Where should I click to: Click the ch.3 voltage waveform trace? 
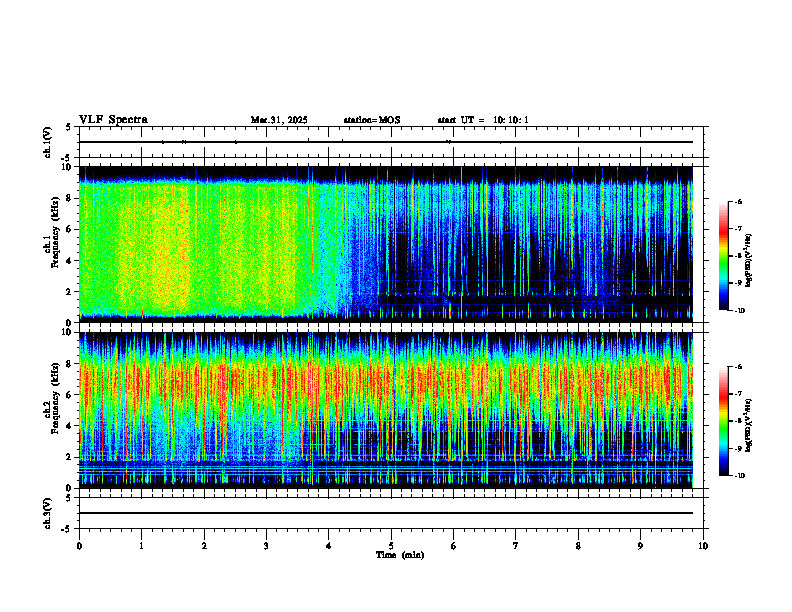click(386, 513)
